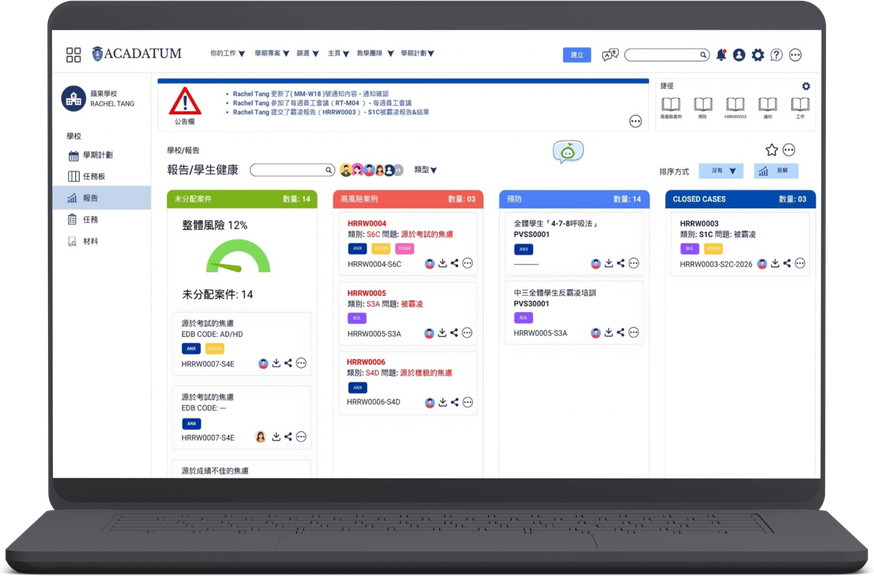Open the HRRW0003 shortcut book icon
874x576 pixels.
pyautogui.click(x=735, y=105)
